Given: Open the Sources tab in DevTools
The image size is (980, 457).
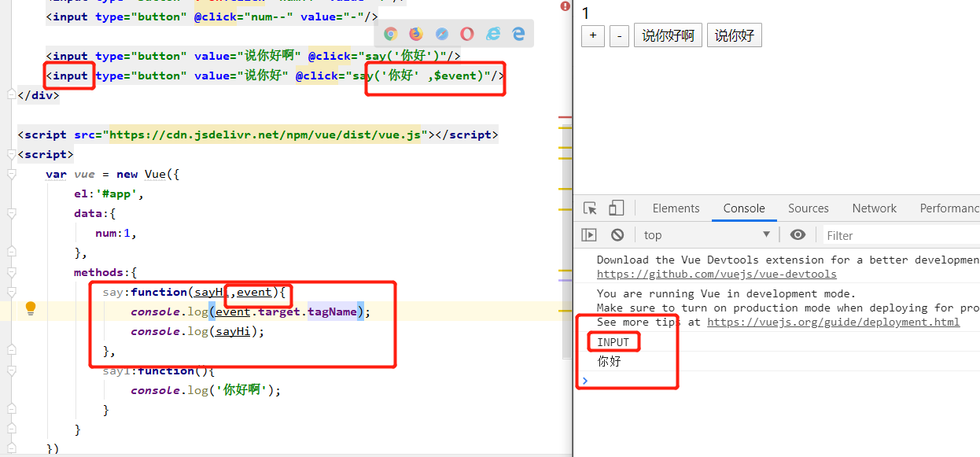Looking at the screenshot, I should click(x=809, y=208).
